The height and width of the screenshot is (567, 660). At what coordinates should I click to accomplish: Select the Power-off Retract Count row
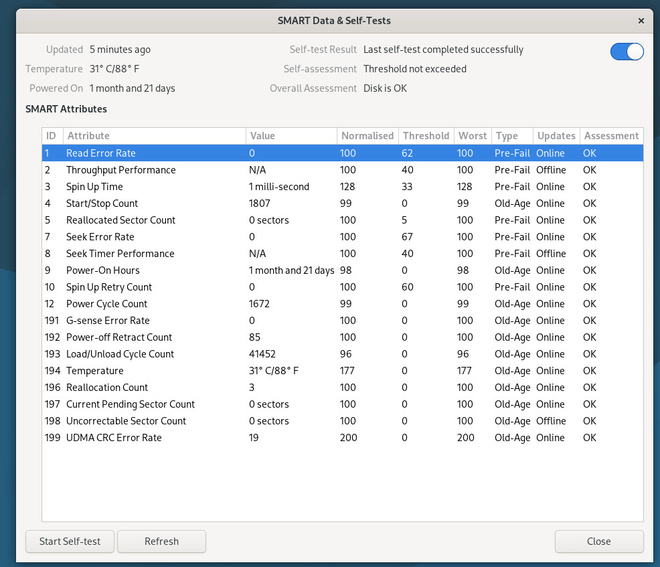(342, 337)
